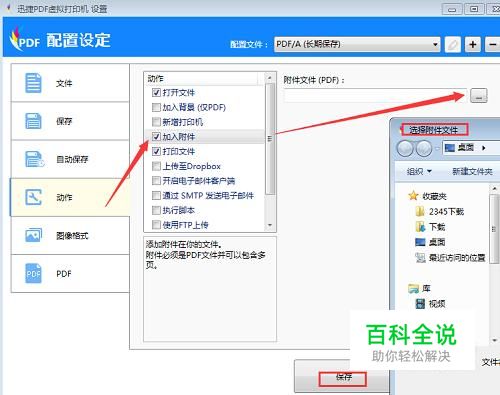Open the 2345下载 folder
Viewport: 500px width, 395px height.
pos(446,212)
